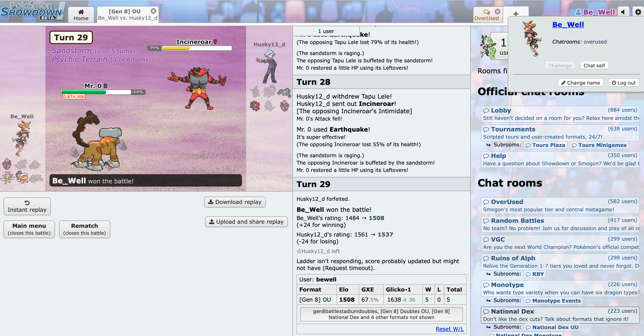Screen dimensions: 644x336
Task: Open the Home tab
Action: 81,15
